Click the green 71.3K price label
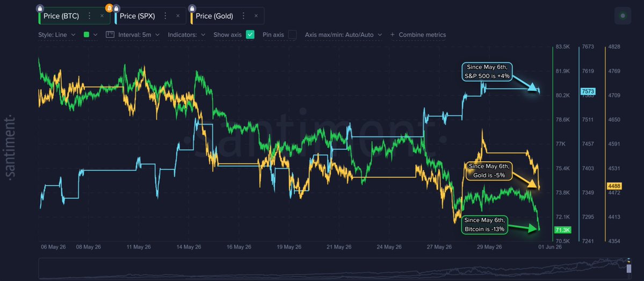Screen dimensions: 644x281 562,230
